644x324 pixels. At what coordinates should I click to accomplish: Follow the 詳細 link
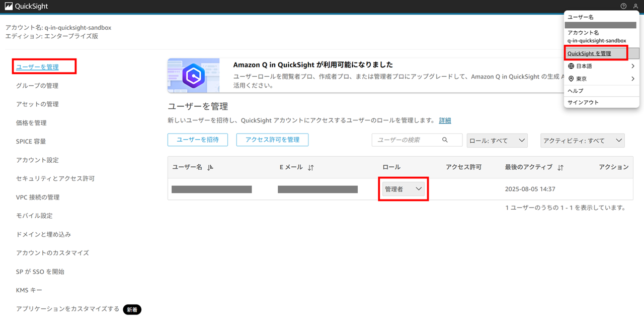click(x=445, y=120)
